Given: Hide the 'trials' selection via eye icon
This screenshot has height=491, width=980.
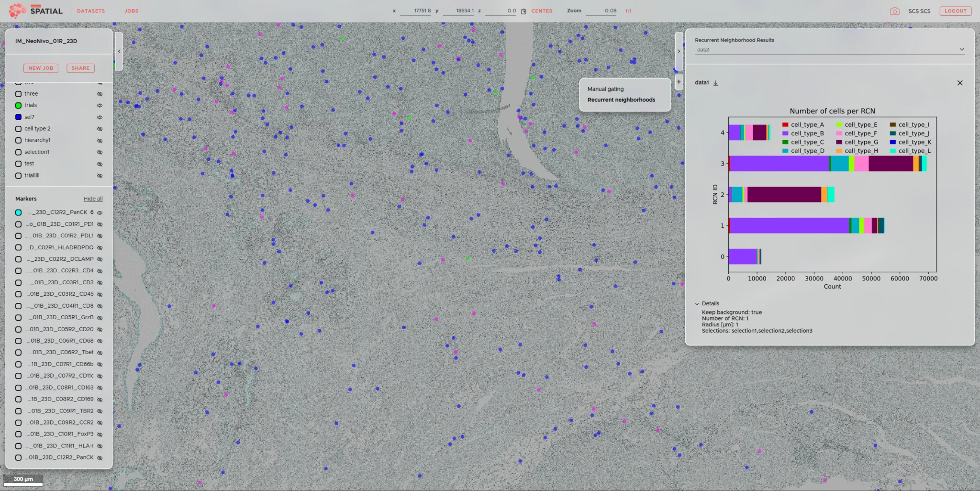Looking at the screenshot, I should [x=100, y=105].
